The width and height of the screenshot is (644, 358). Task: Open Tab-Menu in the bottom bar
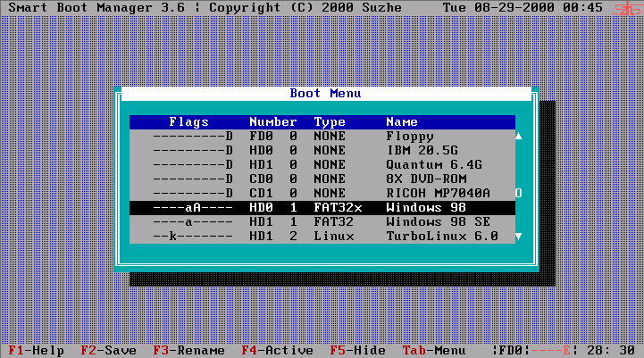coord(433,351)
